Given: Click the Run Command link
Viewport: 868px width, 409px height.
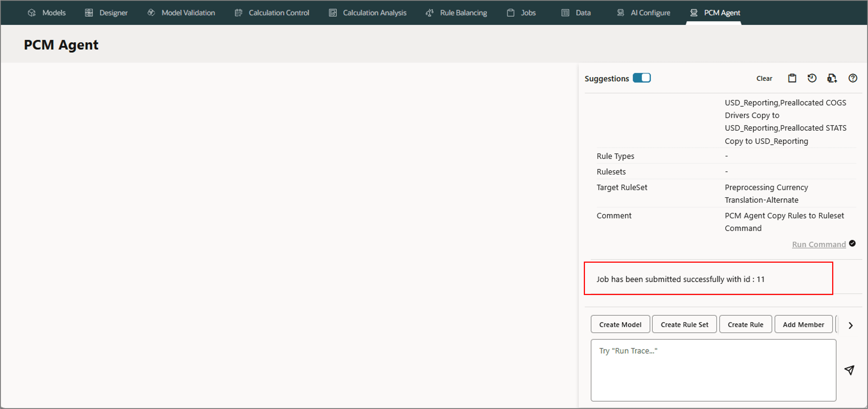Looking at the screenshot, I should point(818,244).
